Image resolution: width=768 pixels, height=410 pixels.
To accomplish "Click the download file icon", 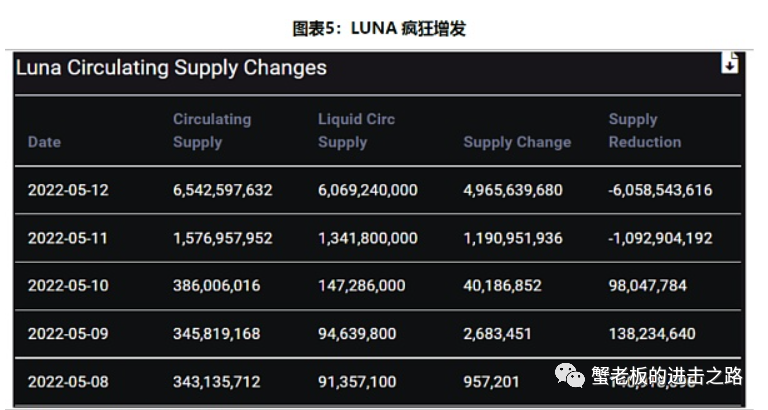I will tap(729, 63).
